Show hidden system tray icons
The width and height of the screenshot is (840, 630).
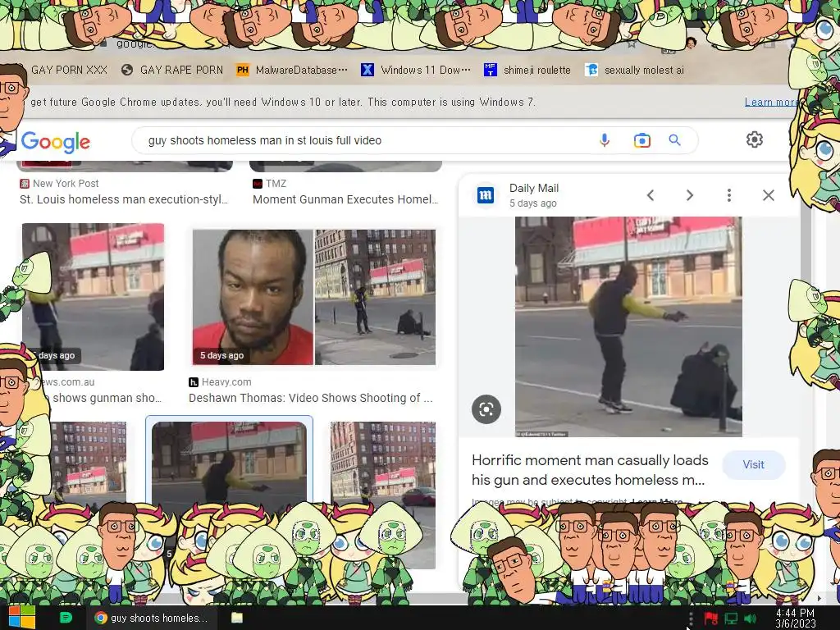pos(691,619)
